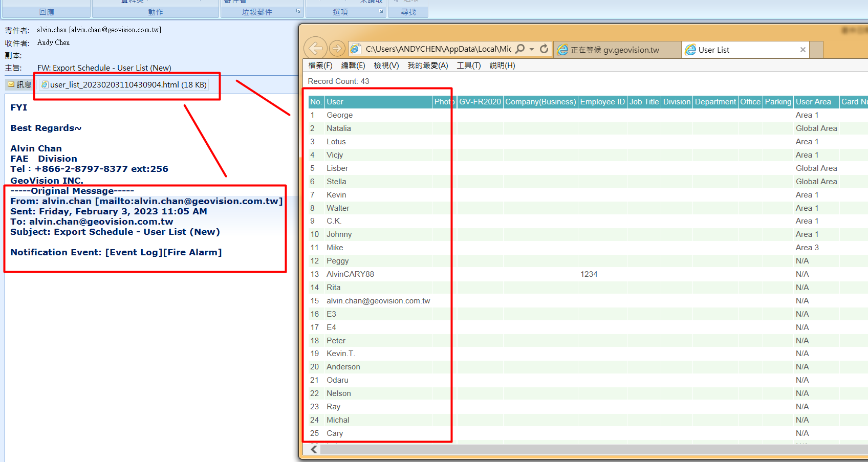Click the 尋找 ribbon group label
Screen dimensions: 868x462
coord(408,12)
